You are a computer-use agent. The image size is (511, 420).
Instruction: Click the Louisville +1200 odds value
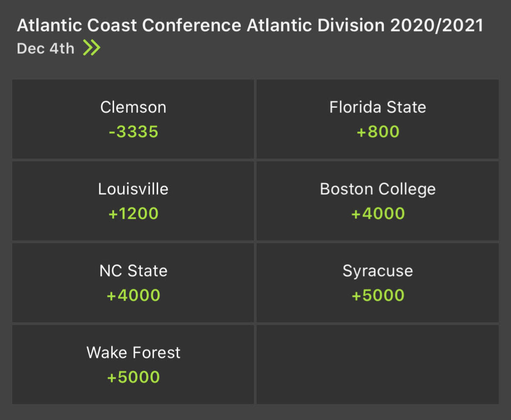click(133, 213)
